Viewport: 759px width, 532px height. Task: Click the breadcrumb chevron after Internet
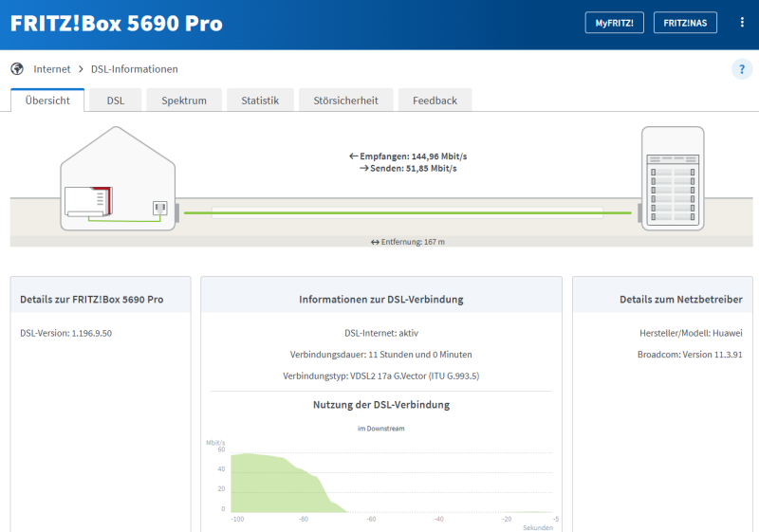tap(81, 69)
